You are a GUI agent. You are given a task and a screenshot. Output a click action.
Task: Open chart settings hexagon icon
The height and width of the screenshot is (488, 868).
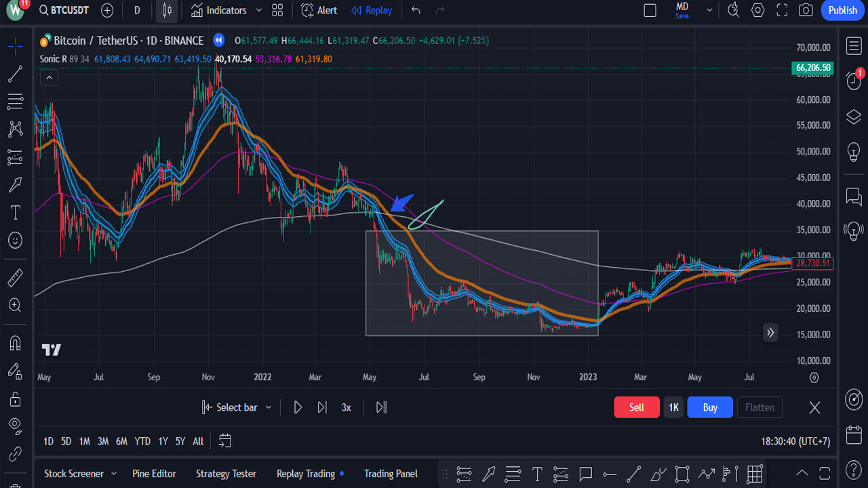[x=757, y=10]
